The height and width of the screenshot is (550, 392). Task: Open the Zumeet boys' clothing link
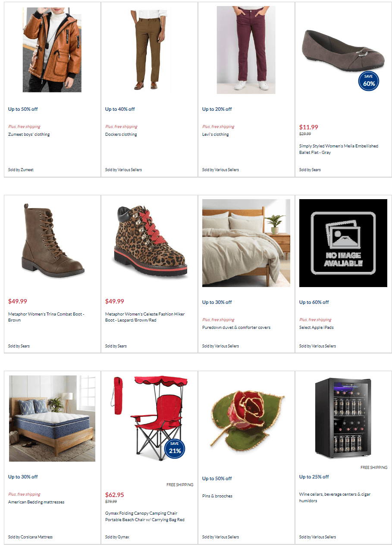tap(29, 134)
